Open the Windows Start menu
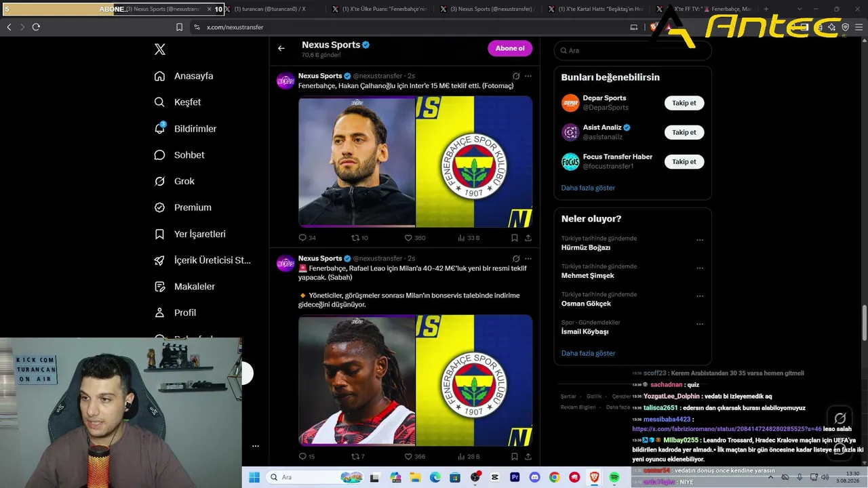 point(254,477)
